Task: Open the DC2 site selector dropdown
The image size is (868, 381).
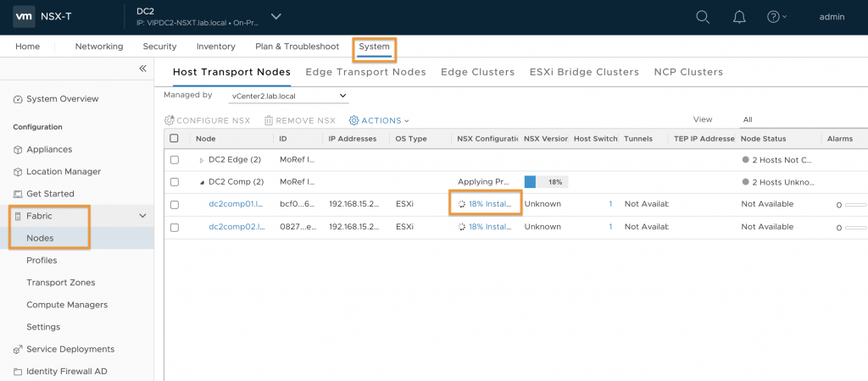Action: pos(275,17)
